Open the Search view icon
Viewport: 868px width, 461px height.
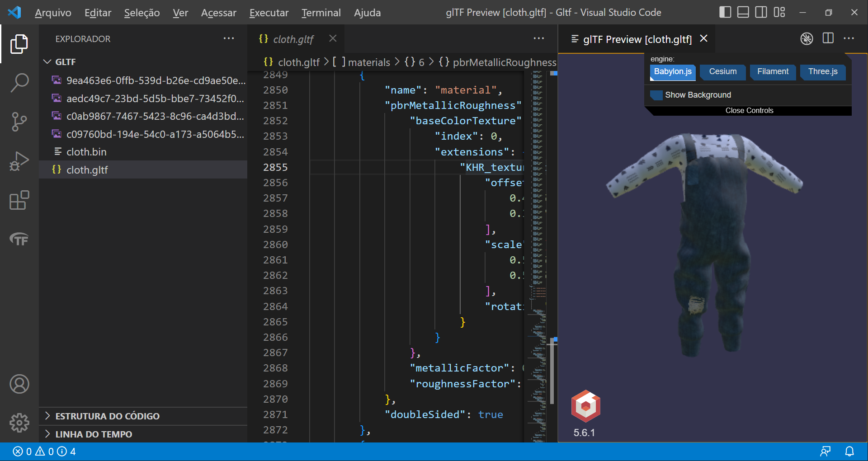pyautogui.click(x=19, y=83)
